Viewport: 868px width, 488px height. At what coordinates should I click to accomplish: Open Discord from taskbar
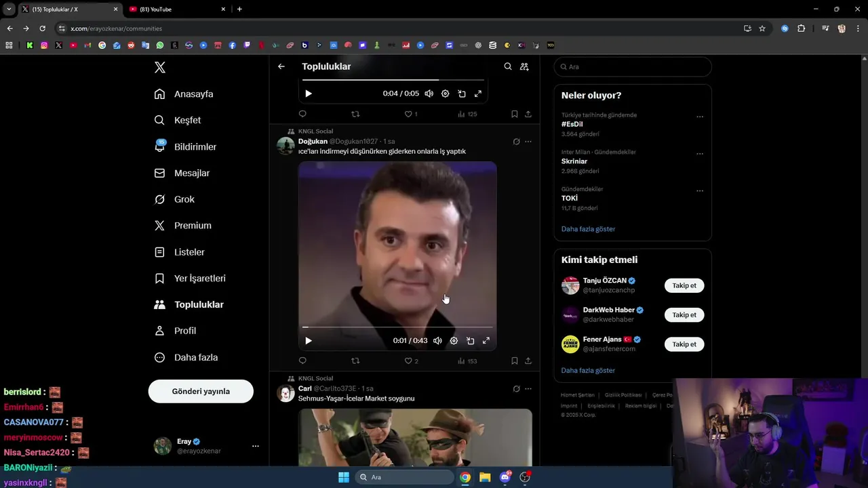pos(505,477)
